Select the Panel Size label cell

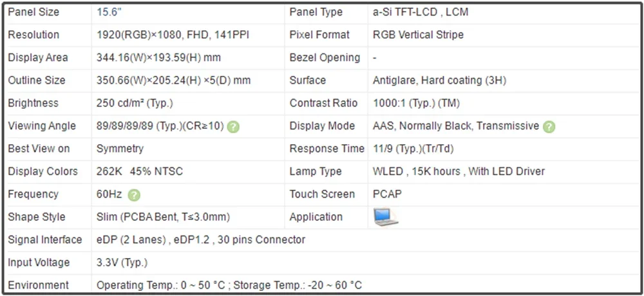(33, 12)
